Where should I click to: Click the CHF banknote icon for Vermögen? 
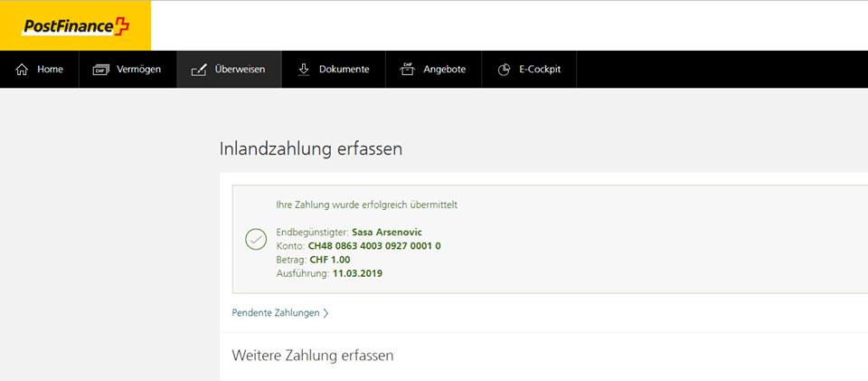tap(100, 70)
